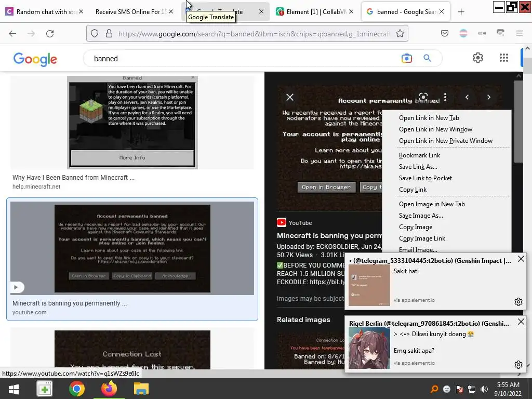This screenshot has width=532, height=399.
Task: Open Google quick settings gear
Action: tap(478, 58)
